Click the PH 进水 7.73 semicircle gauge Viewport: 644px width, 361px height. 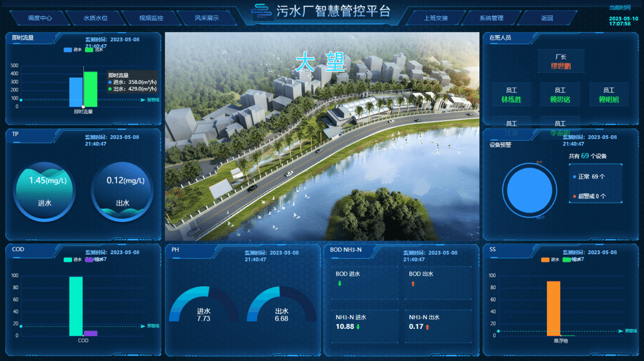(x=203, y=306)
